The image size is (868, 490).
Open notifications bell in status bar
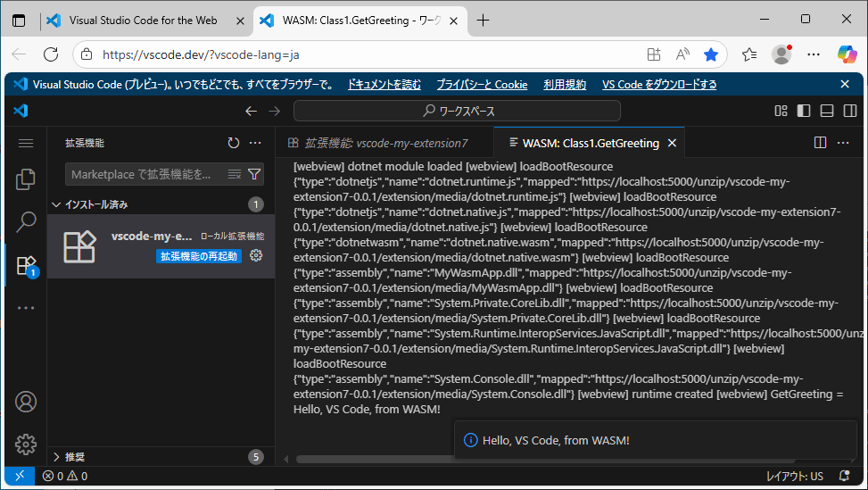(x=844, y=476)
